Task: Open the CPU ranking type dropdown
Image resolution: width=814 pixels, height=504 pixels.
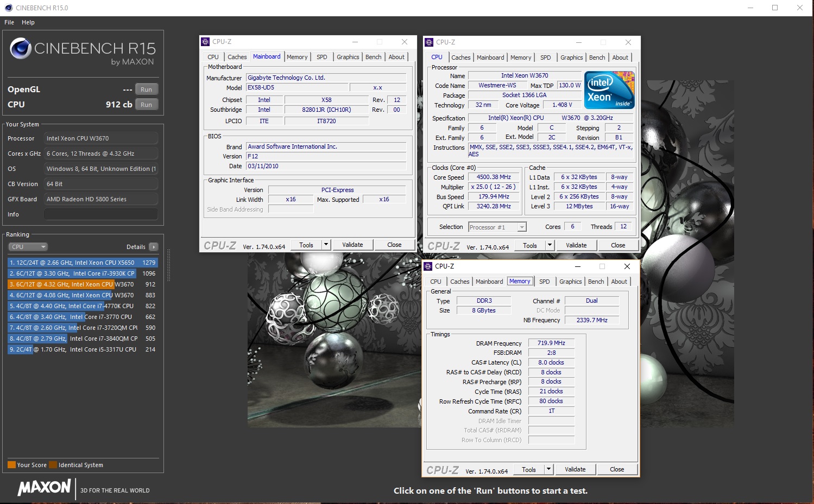Action: click(x=28, y=247)
